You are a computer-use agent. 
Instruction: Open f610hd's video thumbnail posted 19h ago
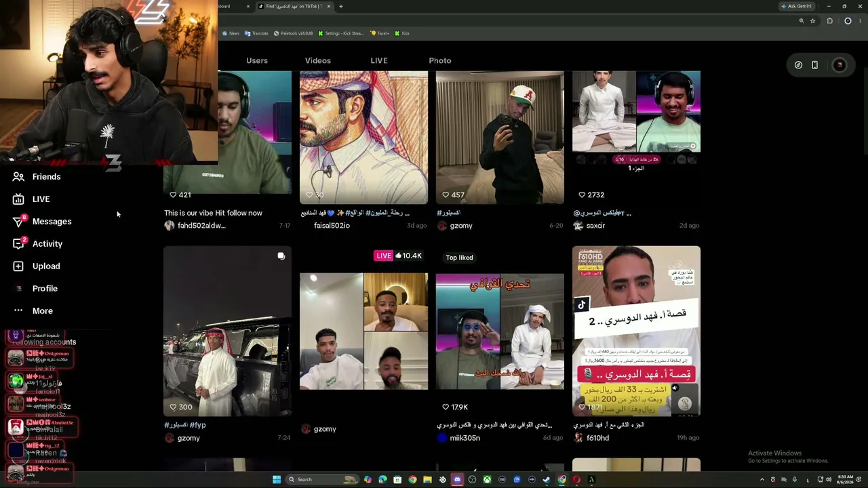click(x=636, y=331)
